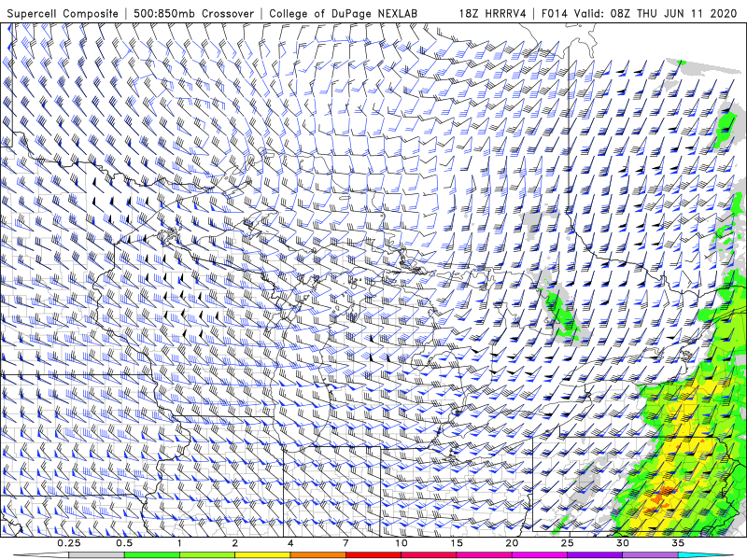Select the "18Z HRRRV4" model run label

pos(493,13)
